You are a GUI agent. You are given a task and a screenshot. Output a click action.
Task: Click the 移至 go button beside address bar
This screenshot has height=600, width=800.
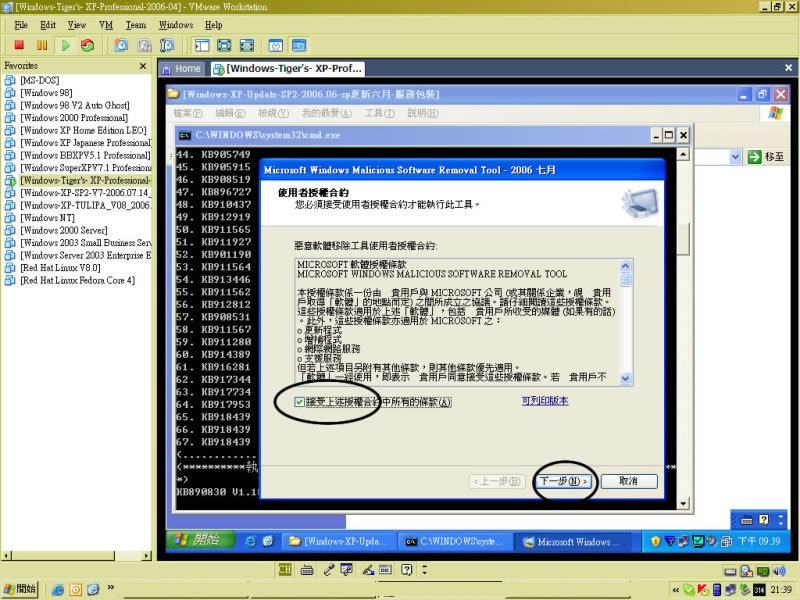(765, 157)
